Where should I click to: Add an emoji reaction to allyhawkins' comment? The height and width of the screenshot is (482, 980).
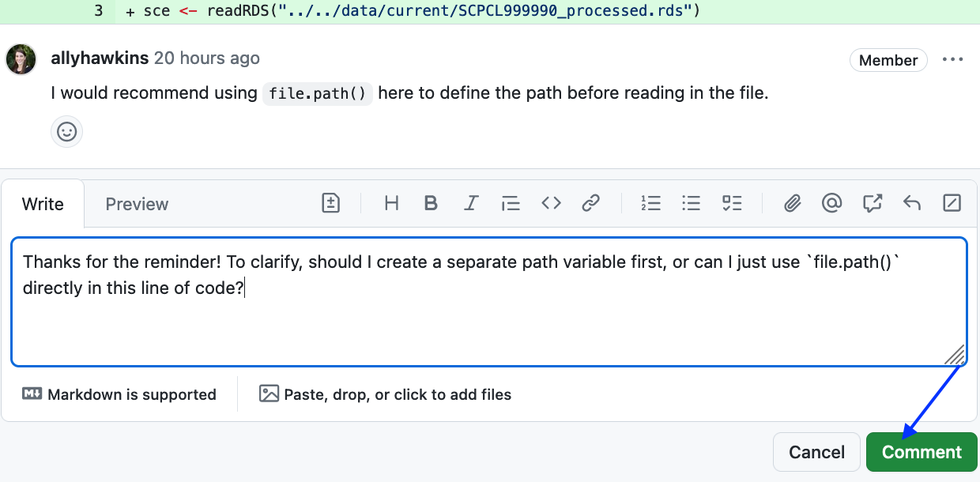pos(67,131)
